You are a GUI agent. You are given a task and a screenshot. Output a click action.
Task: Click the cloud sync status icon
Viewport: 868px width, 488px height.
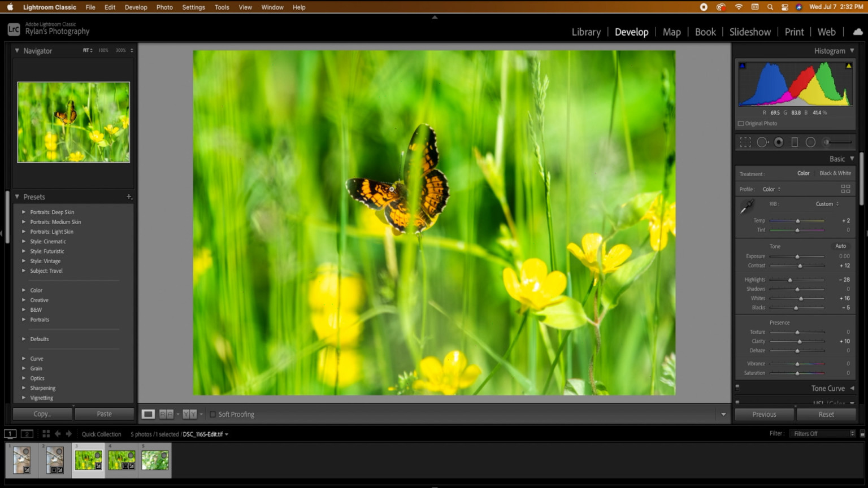[858, 32]
